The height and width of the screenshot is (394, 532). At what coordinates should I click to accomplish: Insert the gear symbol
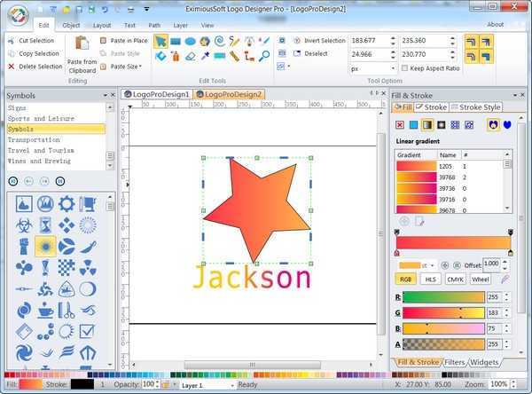pyautogui.click(x=66, y=204)
